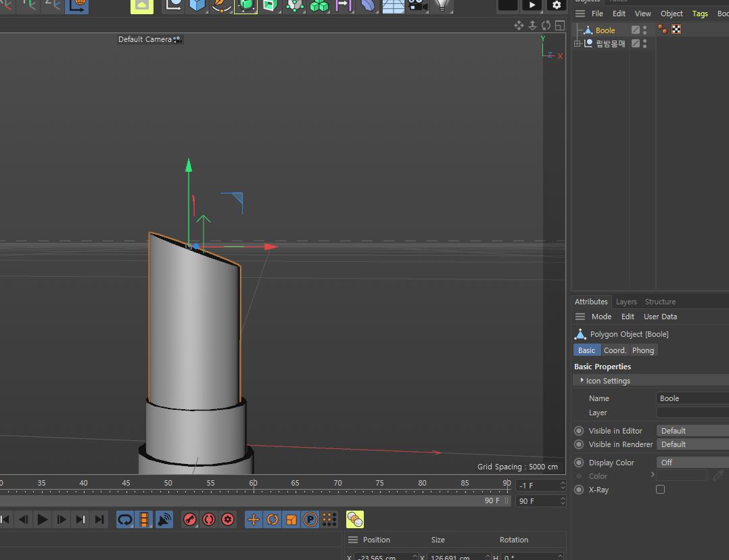729x560 pixels.
Task: Open the Object menu in Object Manager
Action: coord(672,14)
